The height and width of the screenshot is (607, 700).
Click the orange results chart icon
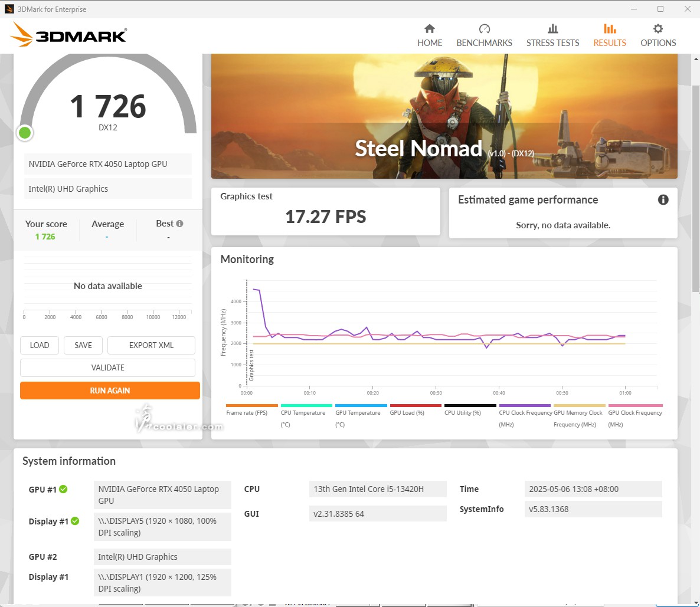point(610,29)
